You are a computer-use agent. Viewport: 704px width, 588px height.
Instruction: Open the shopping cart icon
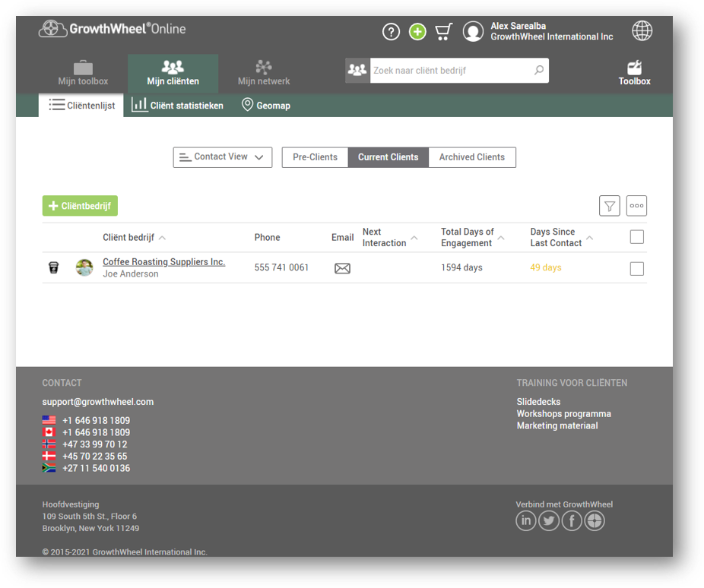click(x=443, y=32)
